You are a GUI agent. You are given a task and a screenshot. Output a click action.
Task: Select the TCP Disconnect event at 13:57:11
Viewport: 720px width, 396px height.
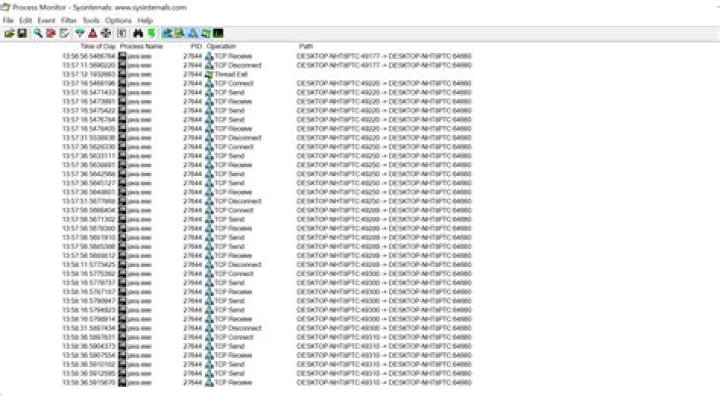coord(267,65)
